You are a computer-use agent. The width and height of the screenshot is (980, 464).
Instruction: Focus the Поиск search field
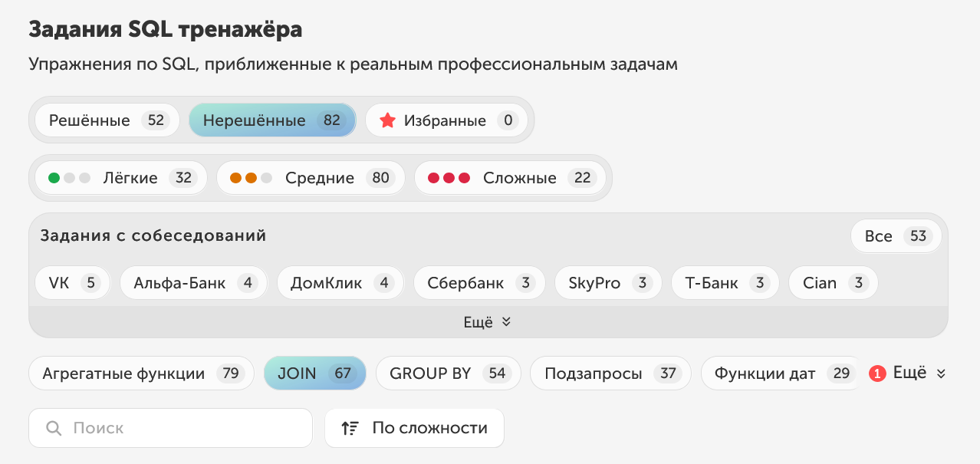point(184,428)
